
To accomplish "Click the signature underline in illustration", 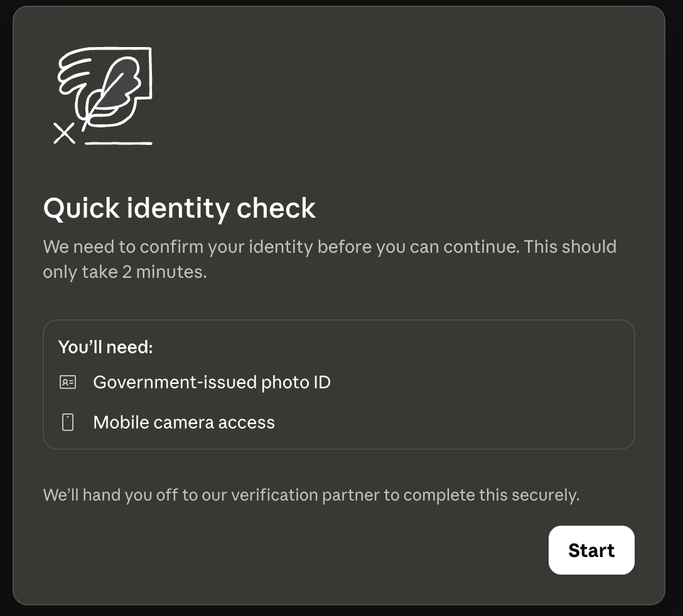I will tap(119, 143).
